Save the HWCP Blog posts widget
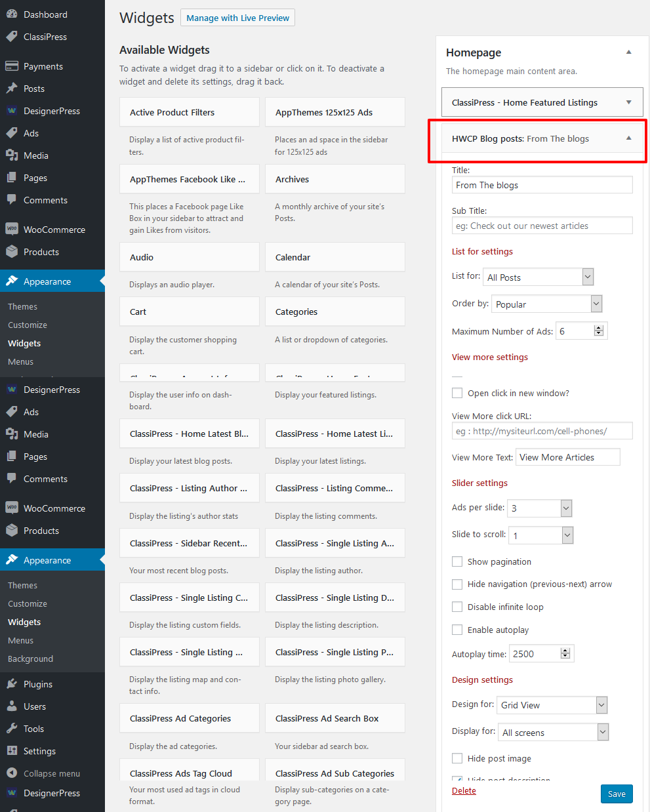The image size is (650, 812). [x=617, y=794]
